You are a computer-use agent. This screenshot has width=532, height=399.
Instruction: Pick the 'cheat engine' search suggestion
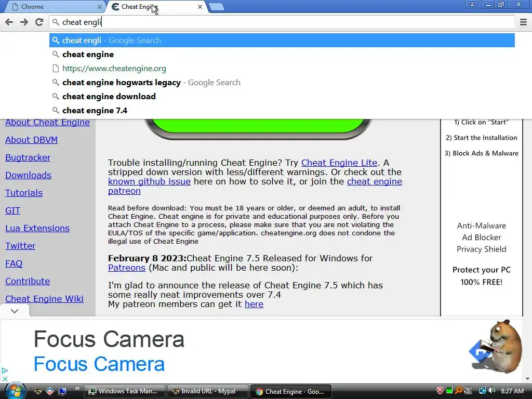click(x=282, y=54)
